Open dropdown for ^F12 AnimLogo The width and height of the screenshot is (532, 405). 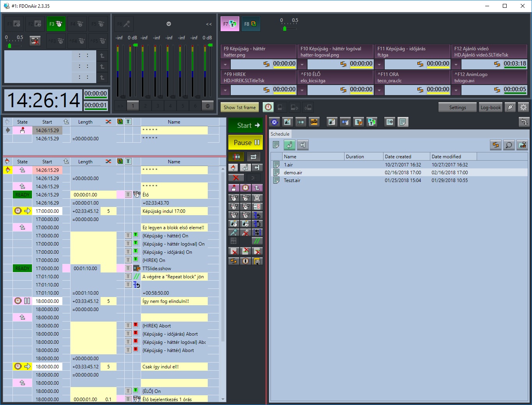click(456, 90)
